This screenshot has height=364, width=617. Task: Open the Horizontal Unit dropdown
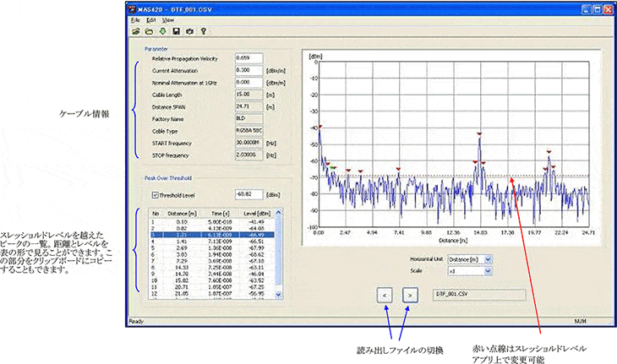(x=488, y=259)
